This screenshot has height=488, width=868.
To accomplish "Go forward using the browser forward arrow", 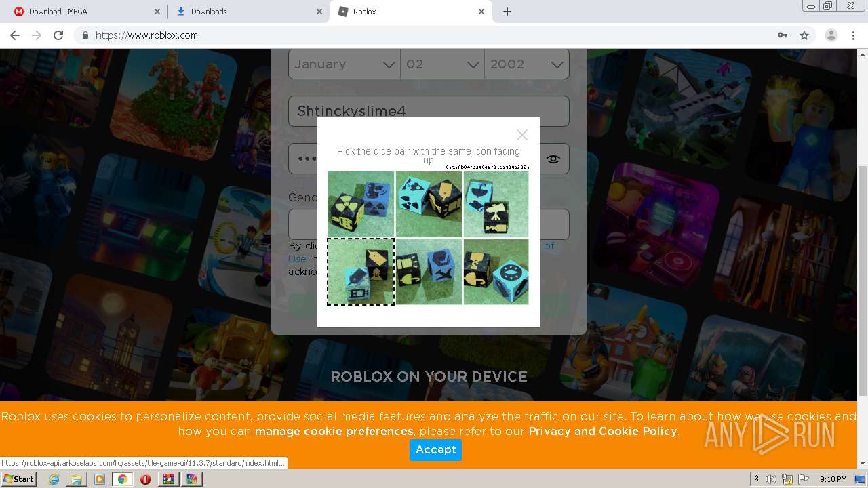I will (37, 35).
